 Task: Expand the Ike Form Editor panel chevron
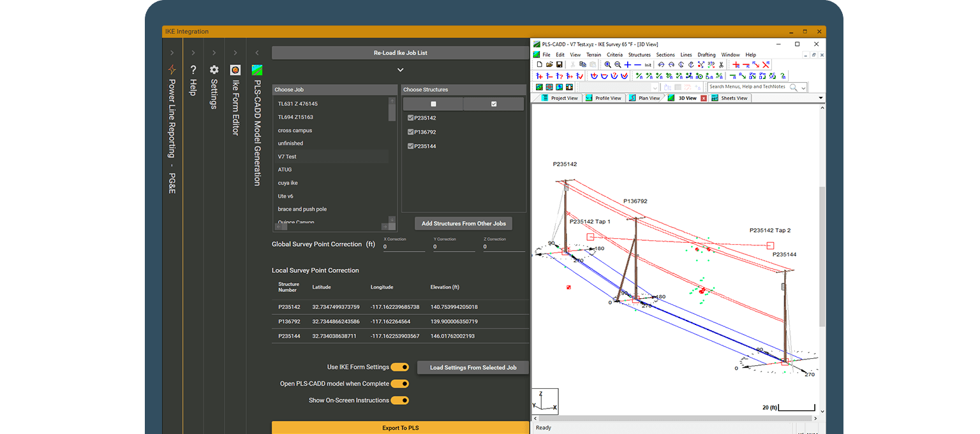[x=235, y=53]
